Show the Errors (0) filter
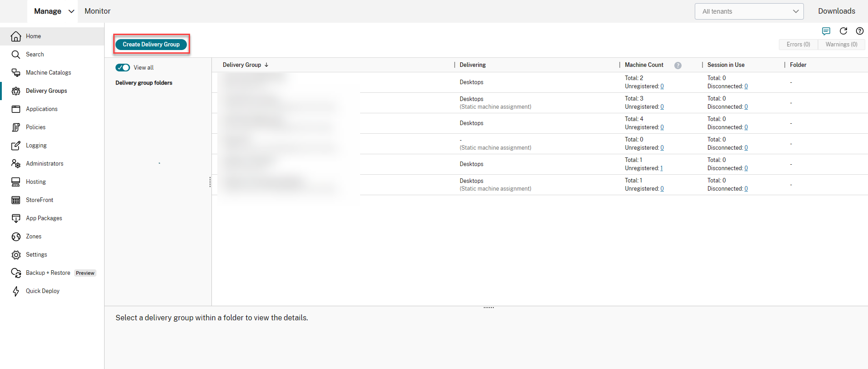Screen dimensions: 868x369 coord(798,44)
